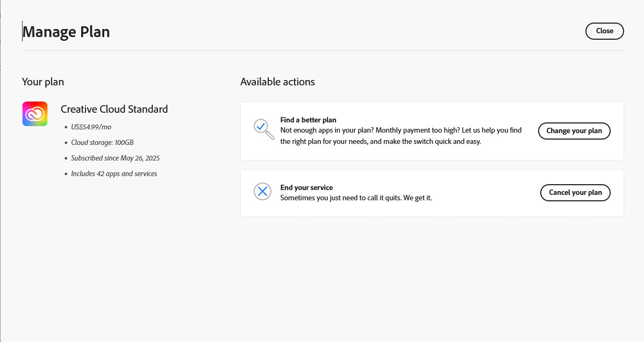Click the Find a better plan heading
Image resolution: width=644 pixels, height=342 pixels.
(308, 120)
